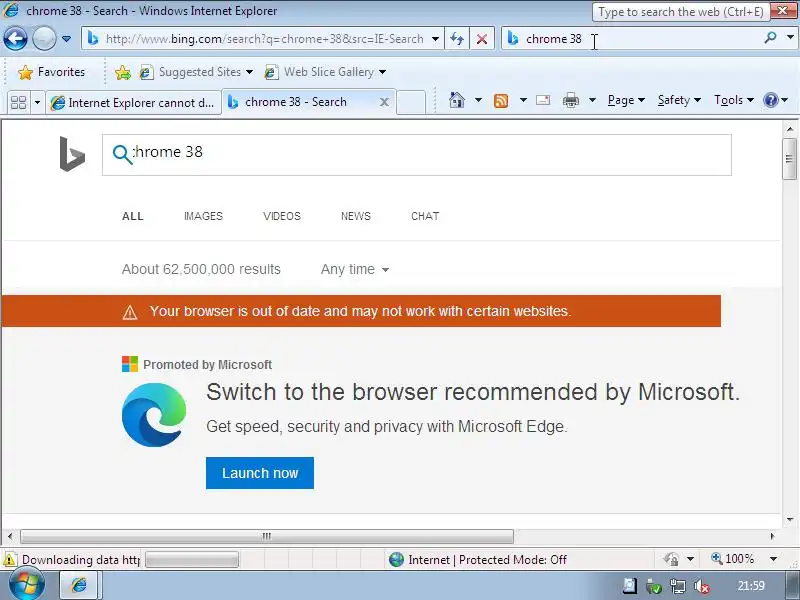
Task: Open Suggested Sites dropdown
Action: point(196,72)
